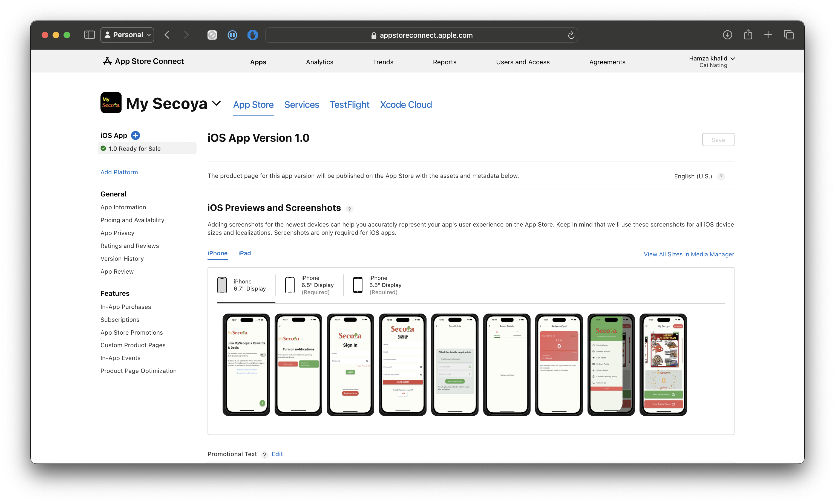Select iPhone 6.5" Display size
Screen dimensions: 835x504
(309, 285)
